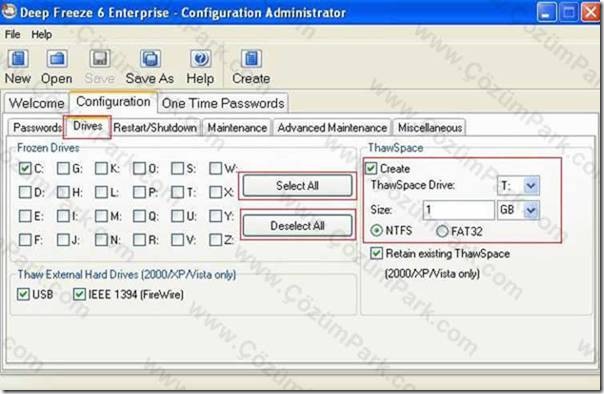Screen dimensions: 604x394
Task: Uncheck the ThawSpace Create checkbox
Action: click(371, 168)
